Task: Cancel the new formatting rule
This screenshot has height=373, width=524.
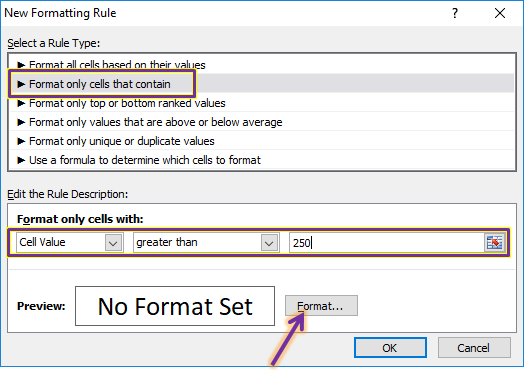Action: coord(474,348)
